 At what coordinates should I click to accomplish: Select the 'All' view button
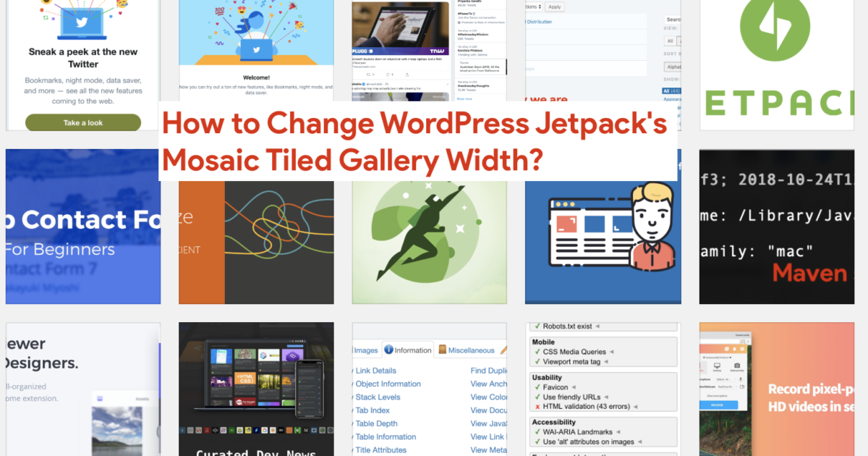[670, 41]
